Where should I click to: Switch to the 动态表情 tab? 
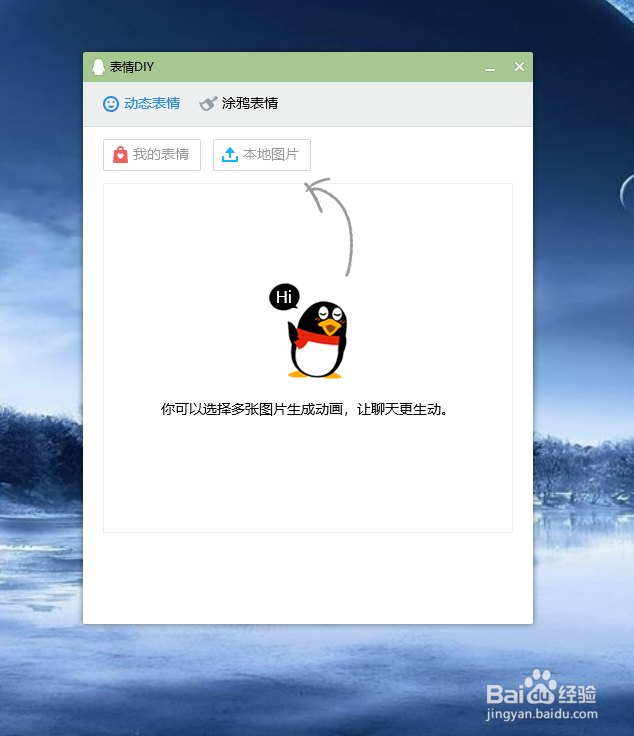pos(142,104)
